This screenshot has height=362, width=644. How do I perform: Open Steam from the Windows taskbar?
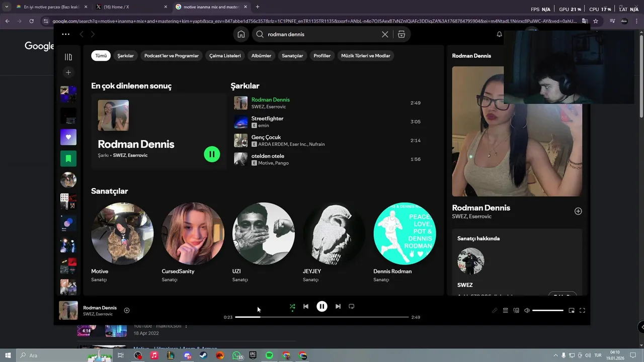[x=203, y=355]
